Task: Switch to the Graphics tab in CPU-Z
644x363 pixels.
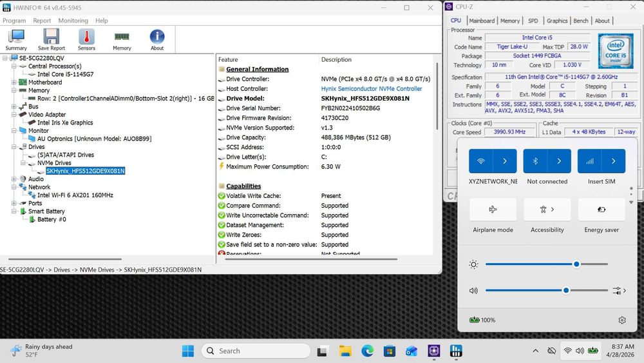Action: coord(557,21)
